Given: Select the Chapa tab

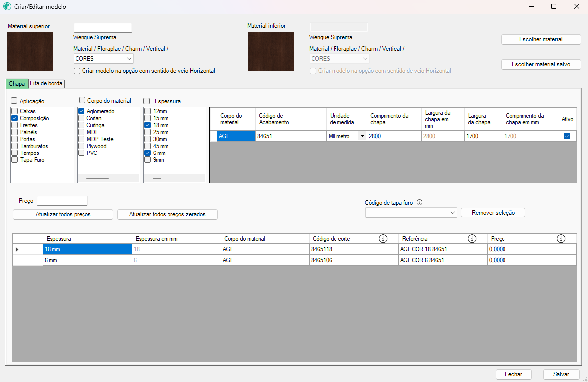Looking at the screenshot, I should click(x=17, y=83).
